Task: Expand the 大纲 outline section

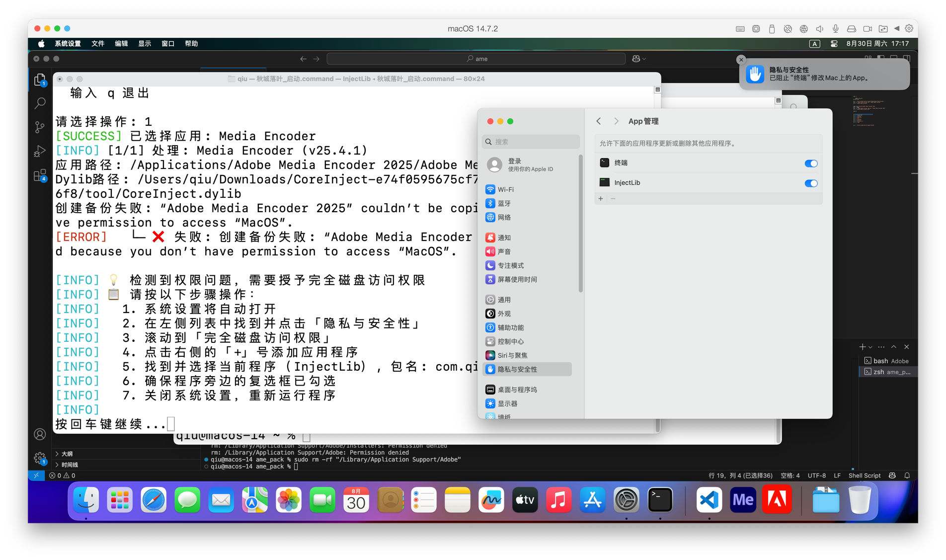Action: pyautogui.click(x=67, y=454)
